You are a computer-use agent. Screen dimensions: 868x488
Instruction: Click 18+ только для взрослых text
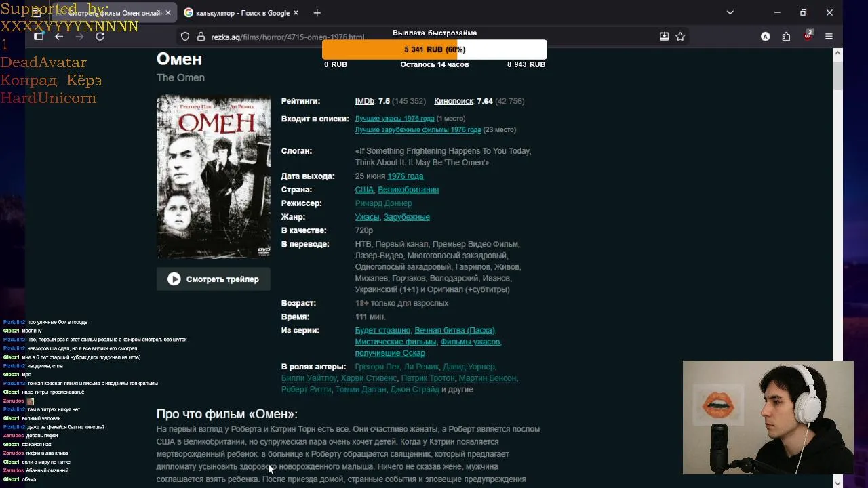coord(401,304)
